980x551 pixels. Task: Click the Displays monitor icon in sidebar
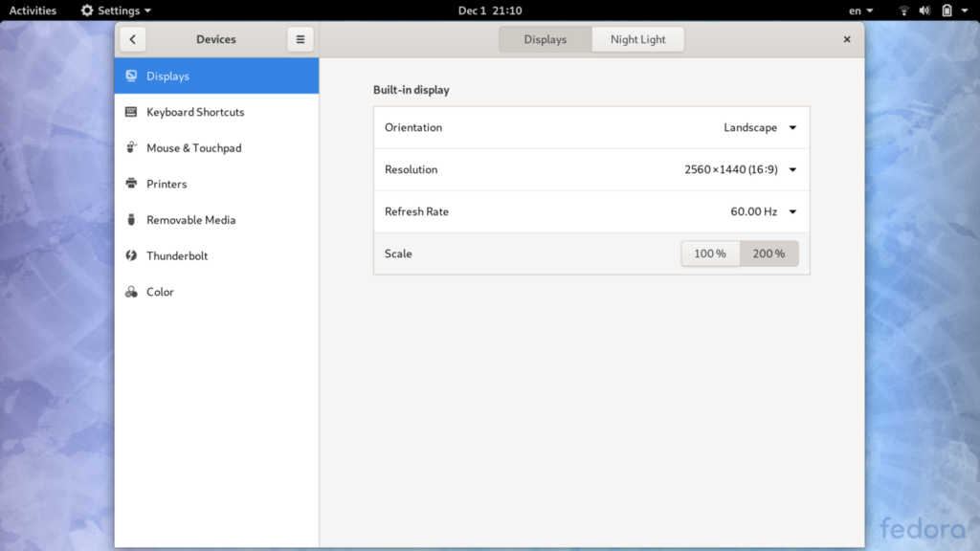pos(131,76)
